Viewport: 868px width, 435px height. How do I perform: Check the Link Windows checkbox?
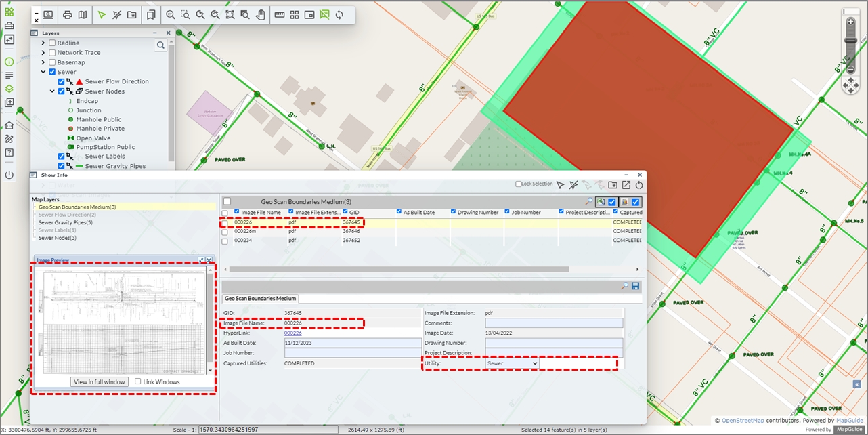[x=138, y=381]
